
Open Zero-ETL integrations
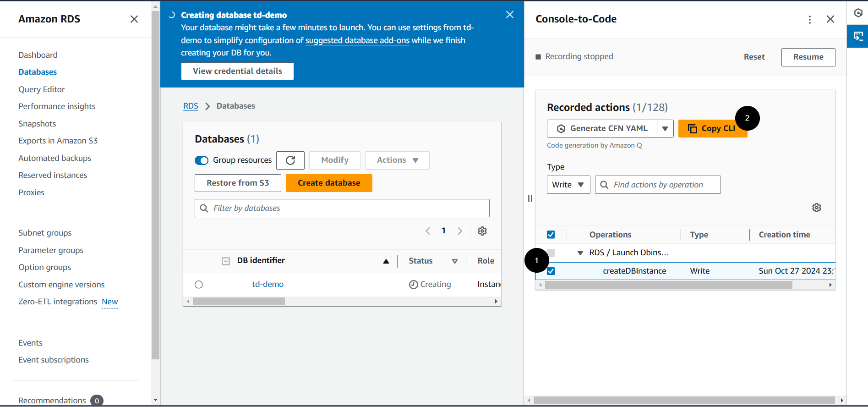(58, 302)
